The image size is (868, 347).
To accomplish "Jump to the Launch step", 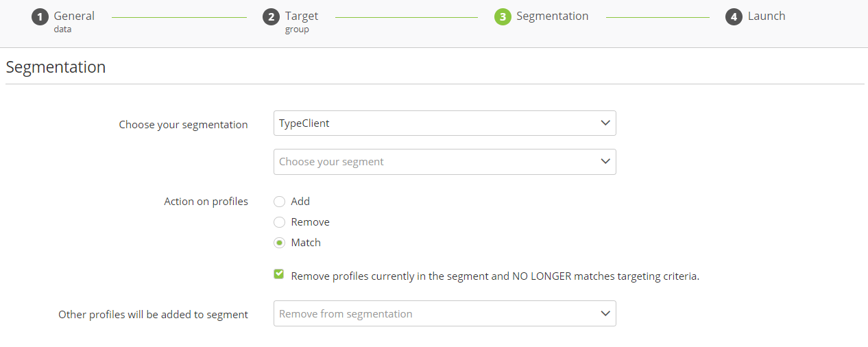I will click(767, 16).
